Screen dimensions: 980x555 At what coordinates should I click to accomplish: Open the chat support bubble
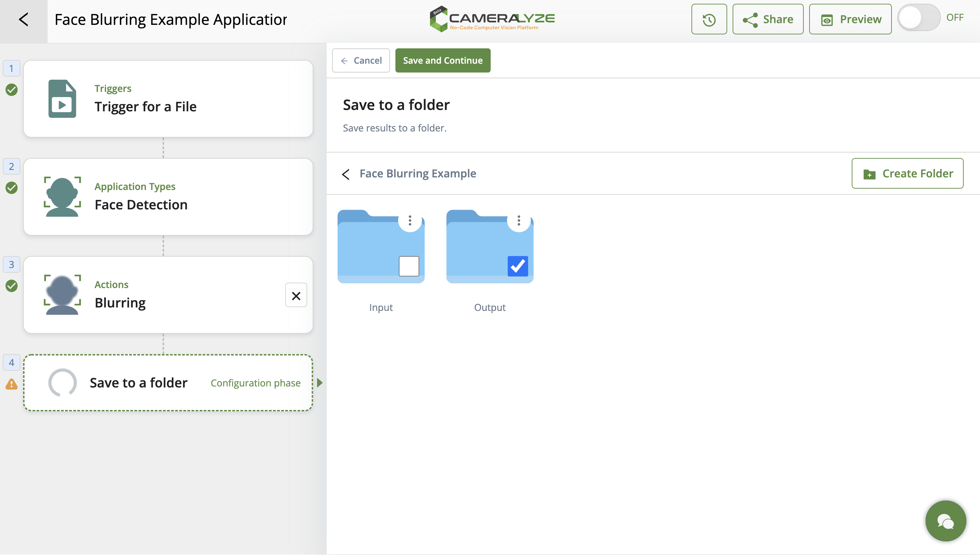click(945, 521)
